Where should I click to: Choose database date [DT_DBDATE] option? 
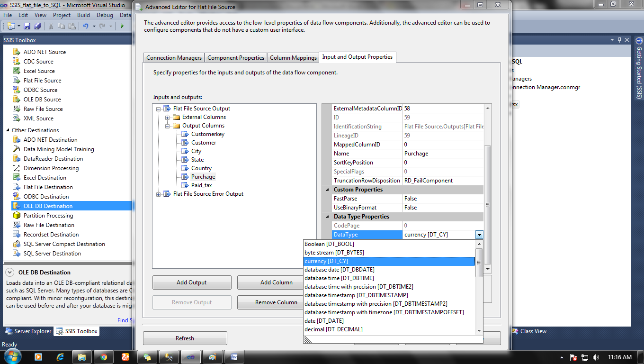(x=389, y=270)
